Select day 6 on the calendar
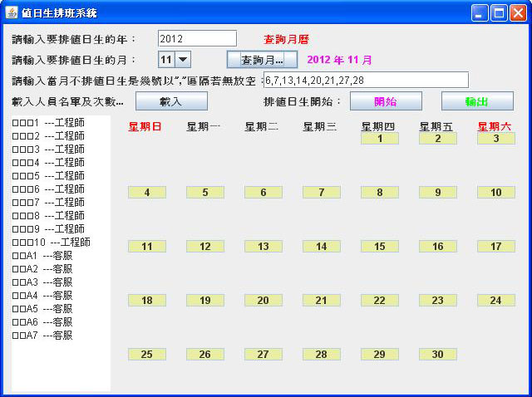532x397 pixels. point(264,192)
